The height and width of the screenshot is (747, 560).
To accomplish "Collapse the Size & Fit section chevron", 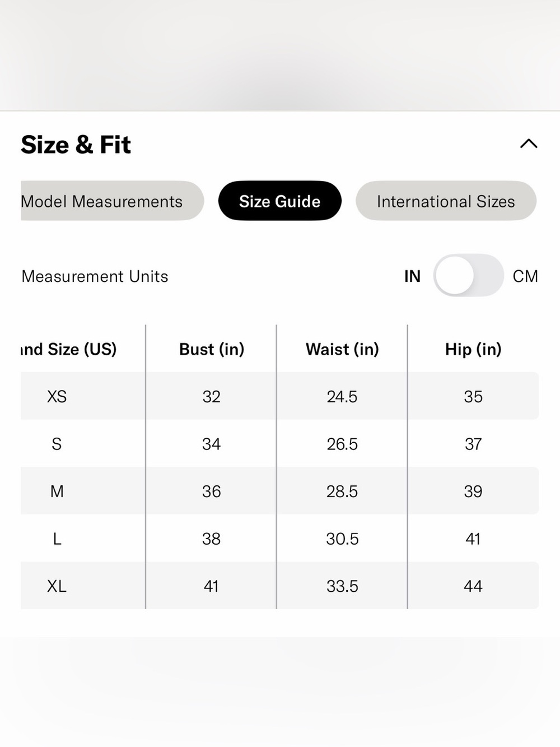I will pyautogui.click(x=529, y=144).
